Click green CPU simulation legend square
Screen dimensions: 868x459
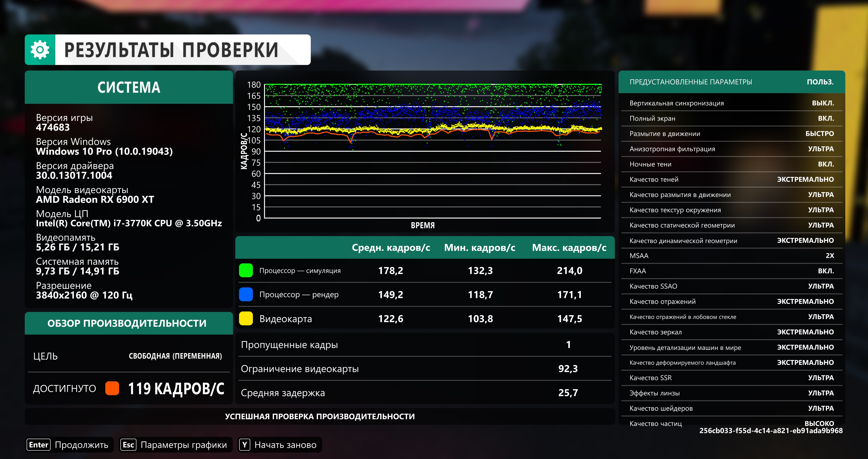pos(246,270)
